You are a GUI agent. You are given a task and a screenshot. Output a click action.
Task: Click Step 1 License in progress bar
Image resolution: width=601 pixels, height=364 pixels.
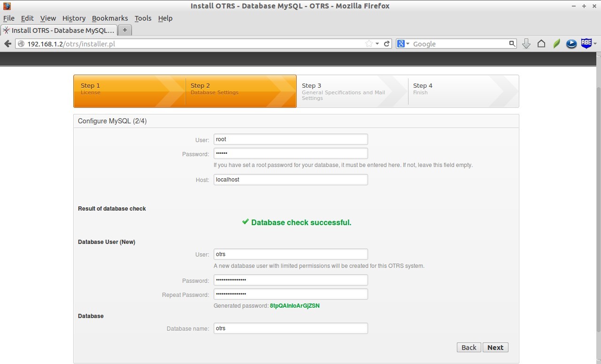(x=129, y=91)
